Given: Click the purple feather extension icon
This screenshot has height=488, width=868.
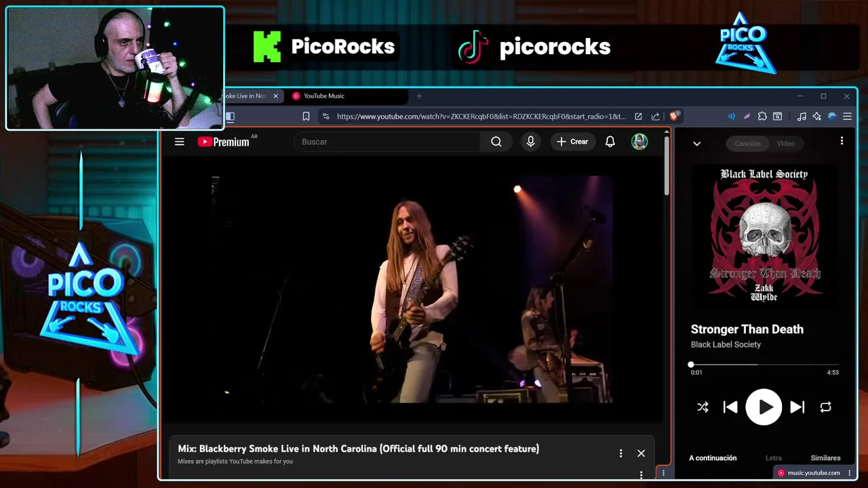Looking at the screenshot, I should click(747, 117).
